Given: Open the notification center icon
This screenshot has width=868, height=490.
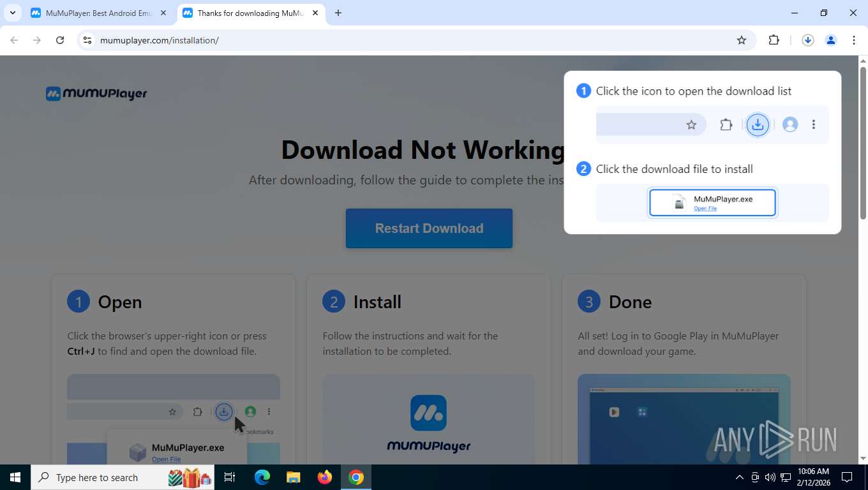Looking at the screenshot, I should 847,477.
